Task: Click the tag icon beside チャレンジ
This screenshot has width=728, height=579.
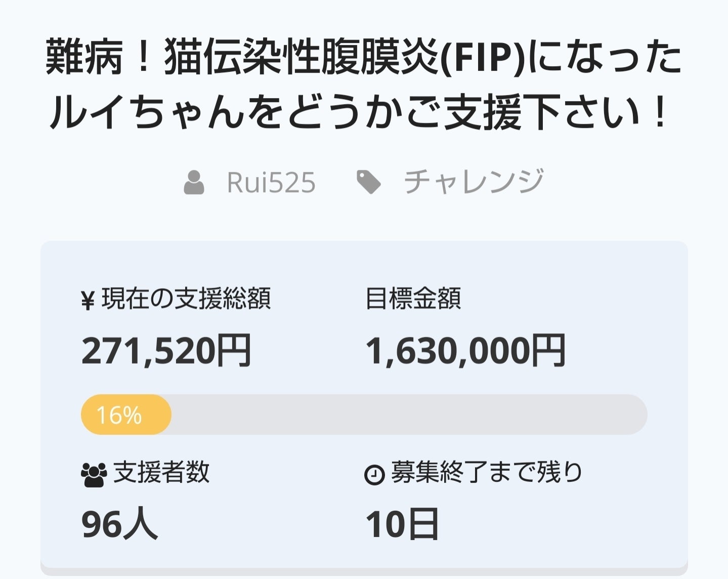Action: [368, 182]
